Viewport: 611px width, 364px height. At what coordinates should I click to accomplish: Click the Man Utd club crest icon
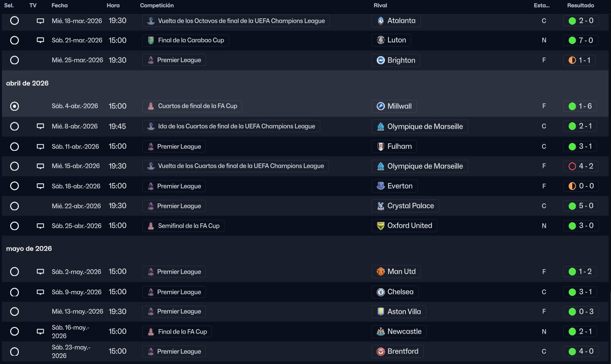[381, 272]
